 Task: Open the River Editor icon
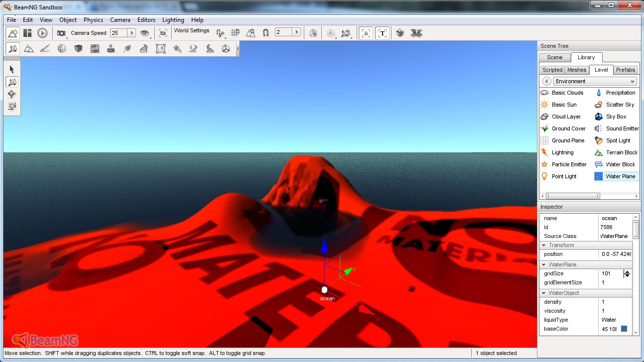pos(193,48)
